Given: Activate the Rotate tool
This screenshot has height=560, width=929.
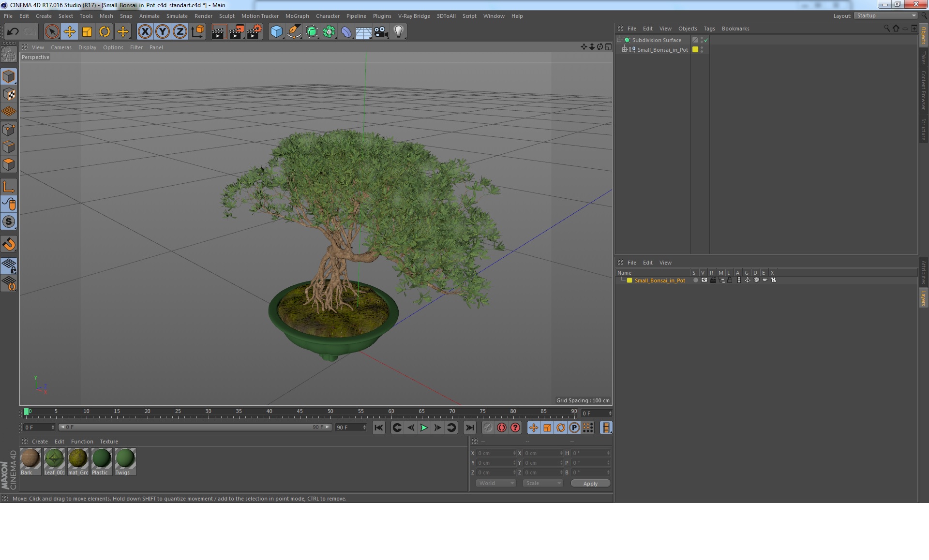Looking at the screenshot, I should point(105,32).
